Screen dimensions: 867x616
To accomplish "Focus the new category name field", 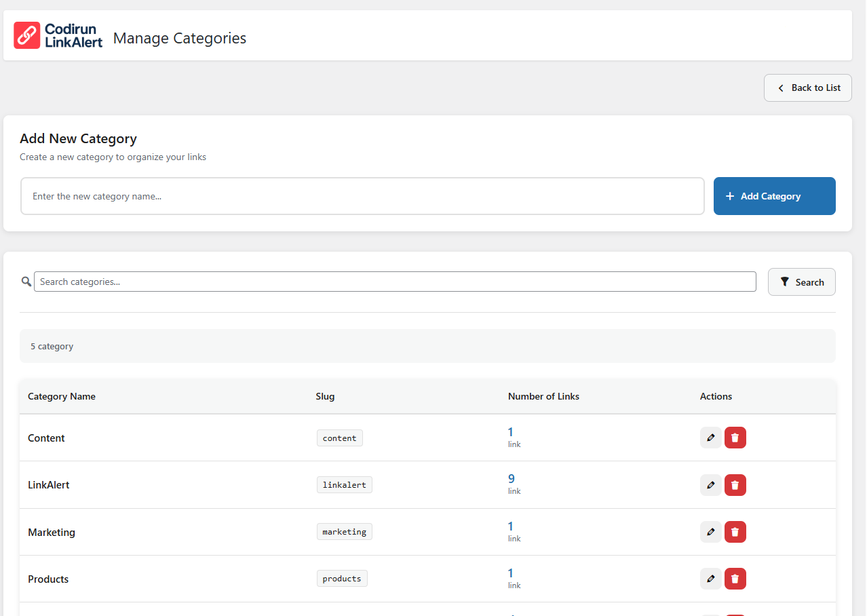I will pos(362,196).
